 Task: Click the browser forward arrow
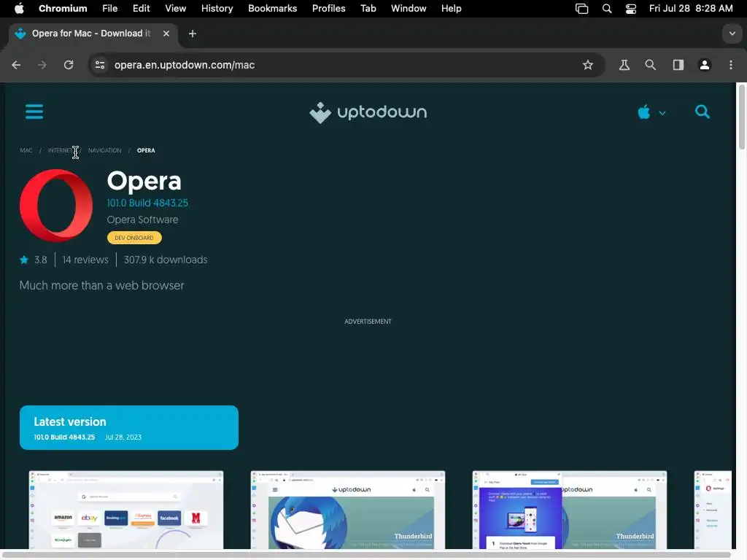tap(42, 65)
